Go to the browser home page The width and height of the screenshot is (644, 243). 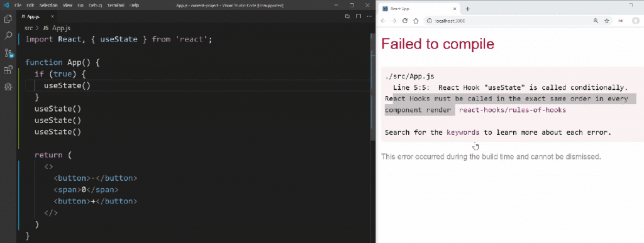tap(416, 21)
